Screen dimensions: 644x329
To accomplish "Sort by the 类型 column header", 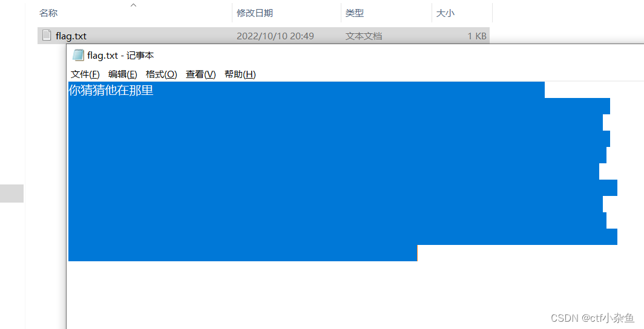I will click(355, 13).
